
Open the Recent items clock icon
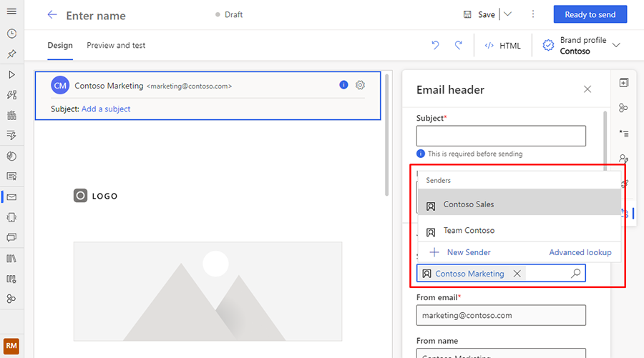click(x=11, y=33)
